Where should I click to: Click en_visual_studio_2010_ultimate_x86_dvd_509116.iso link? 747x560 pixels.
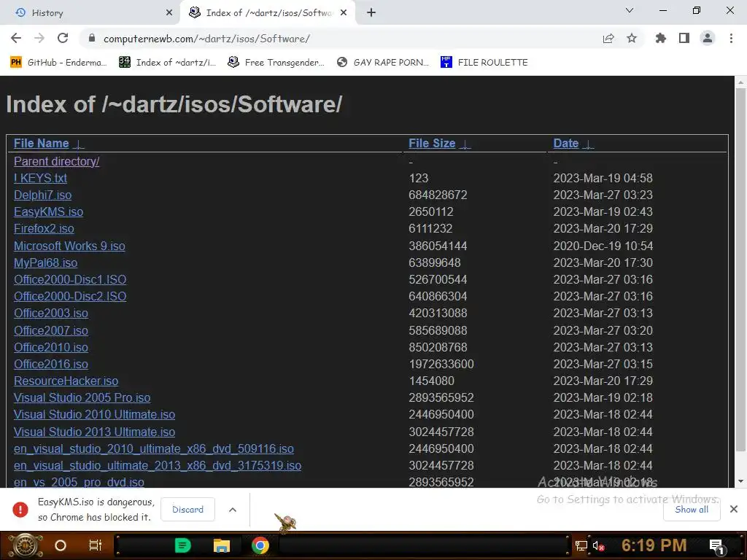click(x=153, y=448)
